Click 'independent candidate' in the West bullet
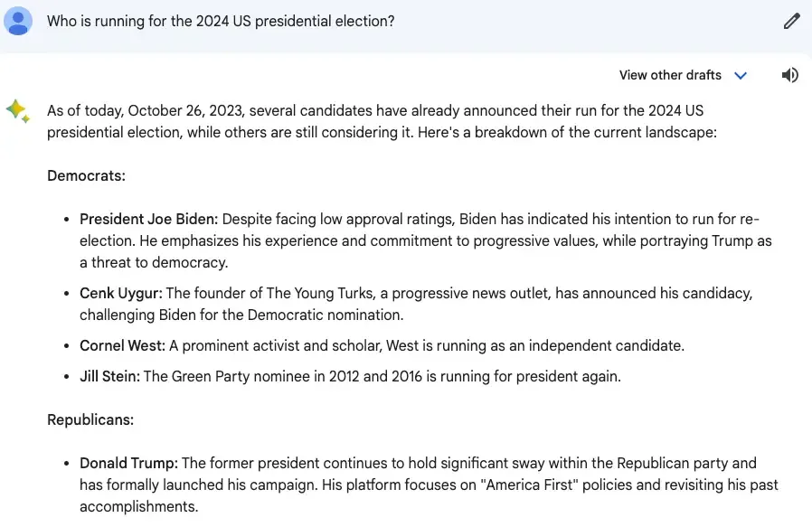The image size is (812, 527). tap(612, 345)
